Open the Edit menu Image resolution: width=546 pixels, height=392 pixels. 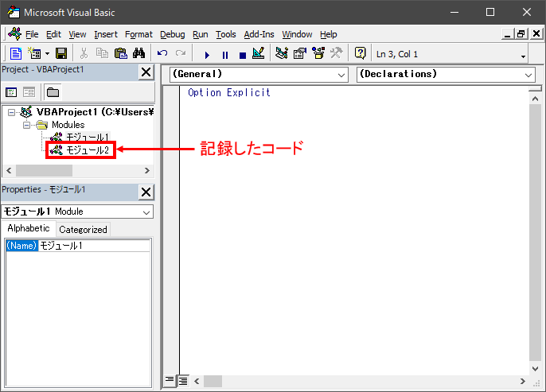click(53, 34)
